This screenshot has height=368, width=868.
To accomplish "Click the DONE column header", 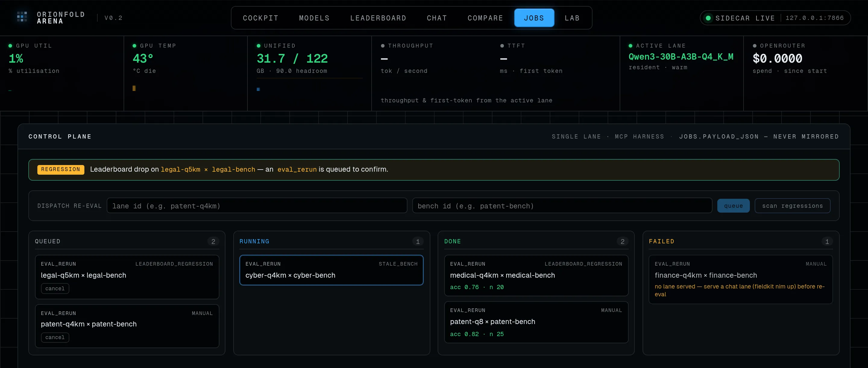I will click(x=452, y=242).
